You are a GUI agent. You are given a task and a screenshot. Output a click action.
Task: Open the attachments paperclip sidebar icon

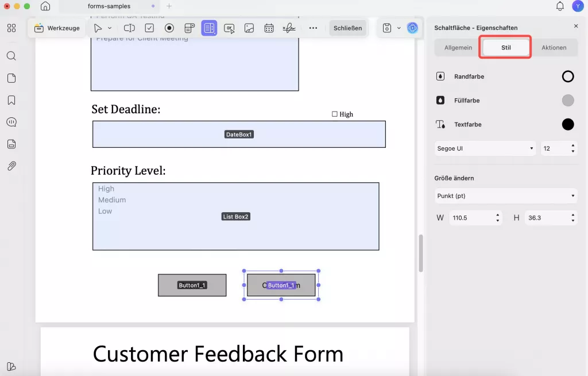pyautogui.click(x=11, y=166)
